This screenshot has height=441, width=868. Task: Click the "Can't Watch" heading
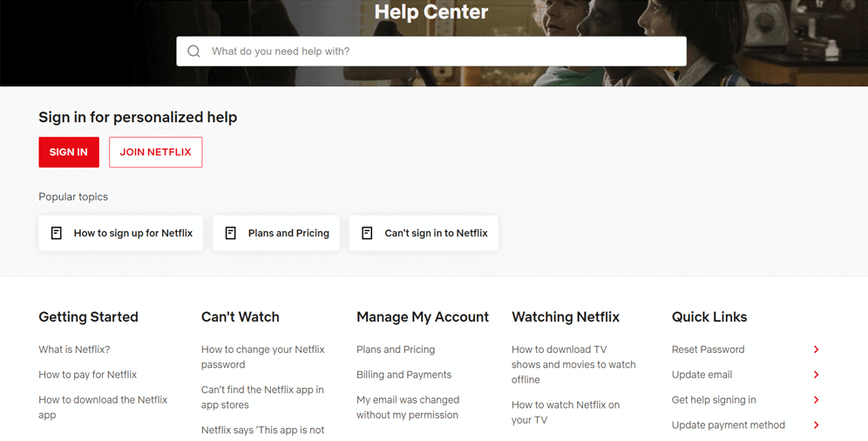241,317
